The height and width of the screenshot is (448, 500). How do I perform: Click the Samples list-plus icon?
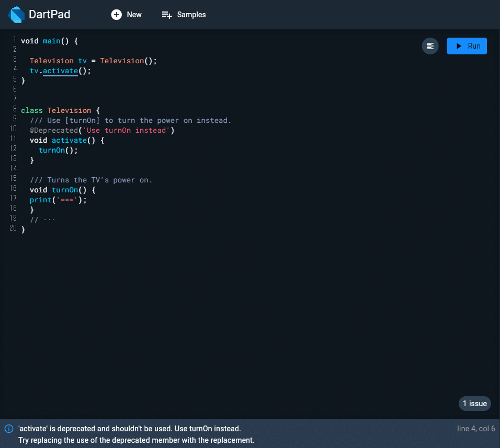pos(167,15)
